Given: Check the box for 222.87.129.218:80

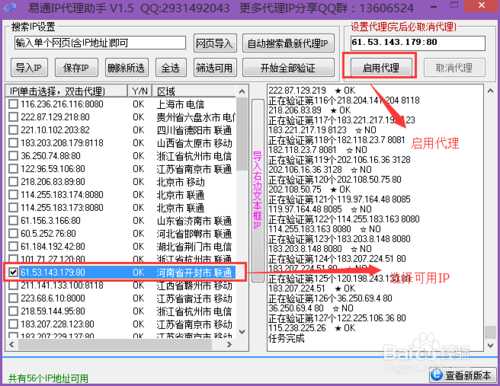Looking at the screenshot, I should pos(13,117).
